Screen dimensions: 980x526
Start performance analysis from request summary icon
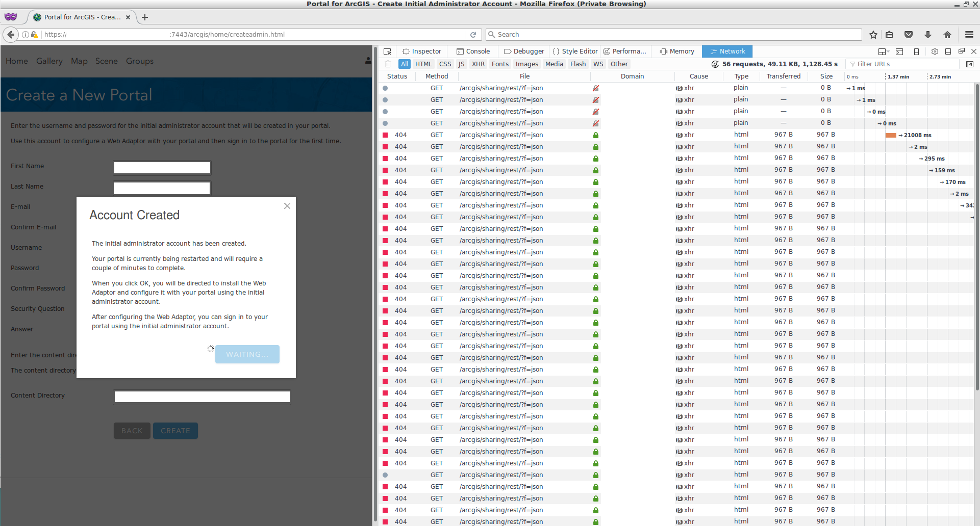tap(715, 64)
